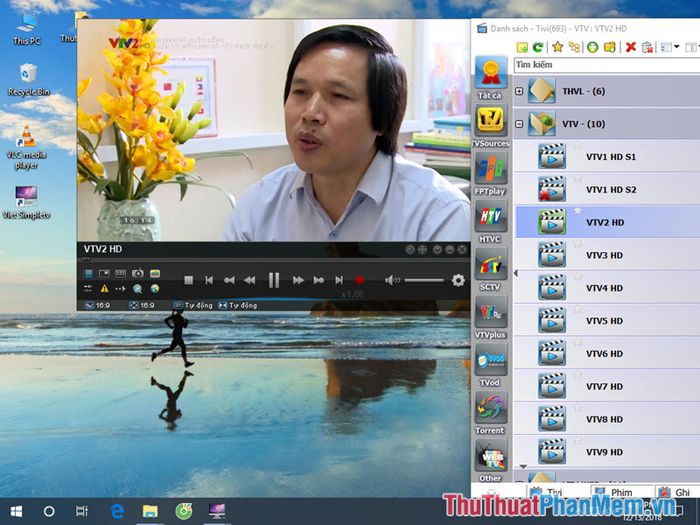Image resolution: width=700 pixels, height=525 pixels.
Task: Open VLC media player desktop shortcut
Action: 26,147
